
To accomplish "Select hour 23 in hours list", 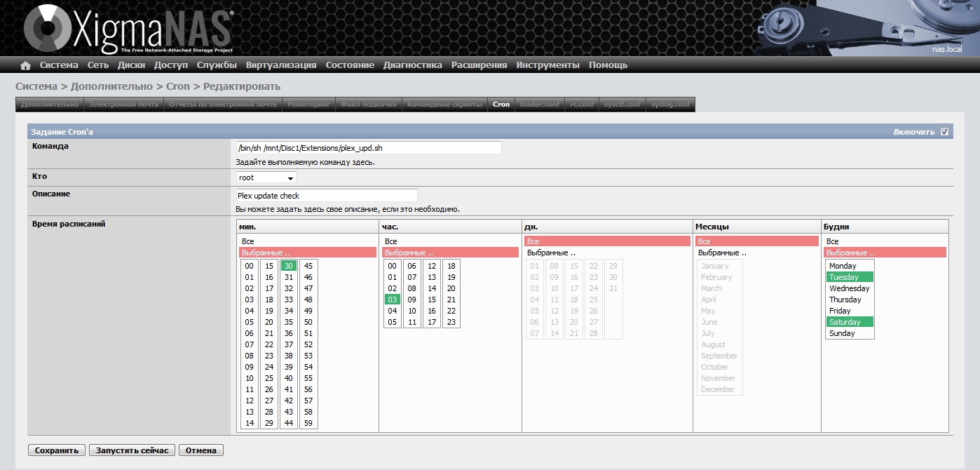I will tap(451, 322).
